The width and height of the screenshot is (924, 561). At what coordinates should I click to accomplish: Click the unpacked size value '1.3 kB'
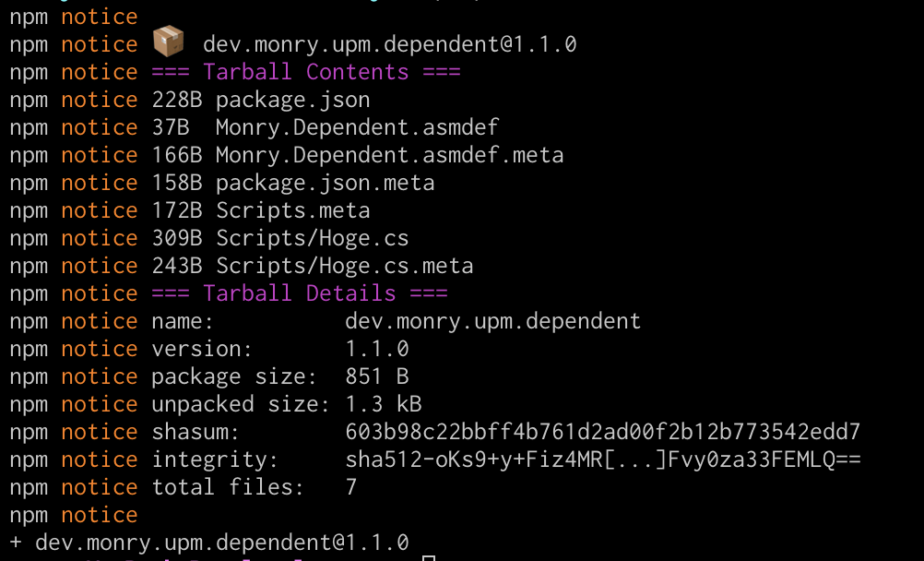[384, 405]
